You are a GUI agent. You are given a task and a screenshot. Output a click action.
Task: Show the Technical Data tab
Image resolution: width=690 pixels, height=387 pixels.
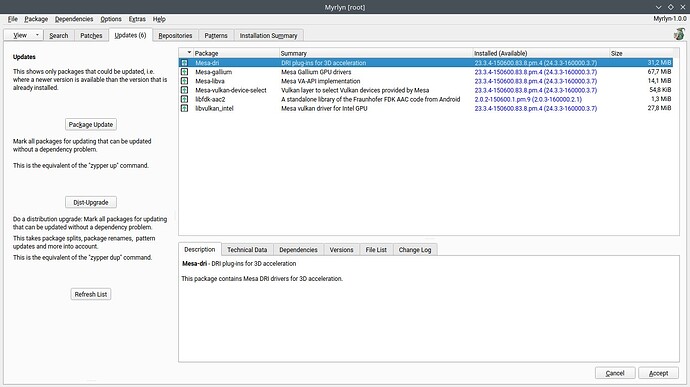[247, 250]
